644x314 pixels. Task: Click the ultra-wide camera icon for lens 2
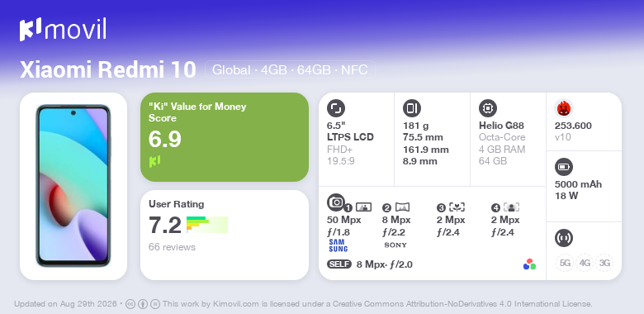[x=402, y=207]
